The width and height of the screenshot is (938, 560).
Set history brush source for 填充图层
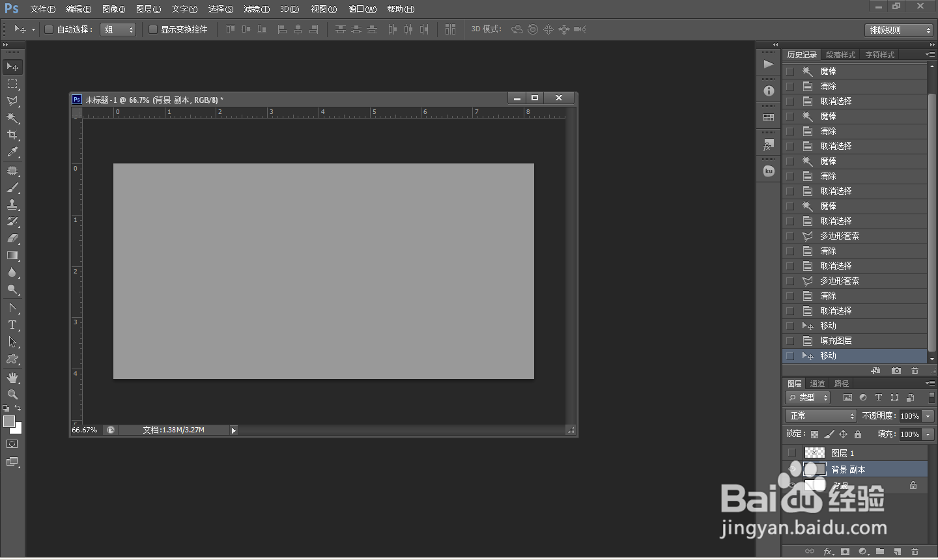click(790, 341)
